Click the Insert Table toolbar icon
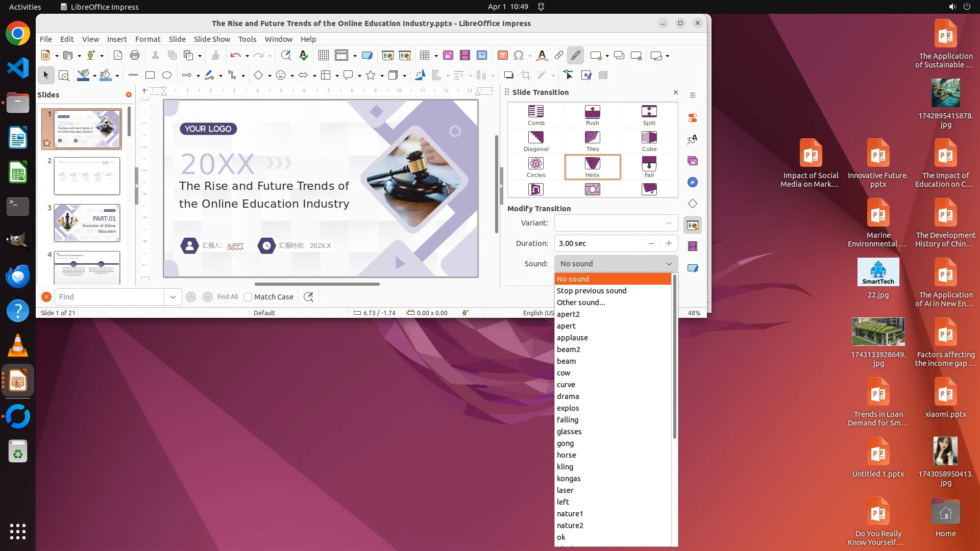 (x=424, y=56)
